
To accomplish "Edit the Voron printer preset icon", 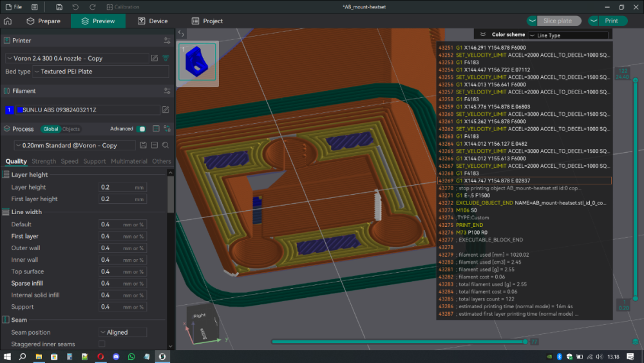I will click(x=155, y=59).
